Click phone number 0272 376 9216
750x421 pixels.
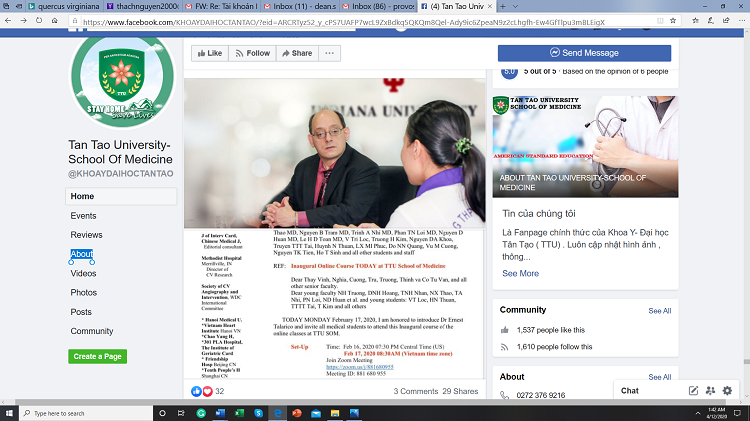(540, 395)
